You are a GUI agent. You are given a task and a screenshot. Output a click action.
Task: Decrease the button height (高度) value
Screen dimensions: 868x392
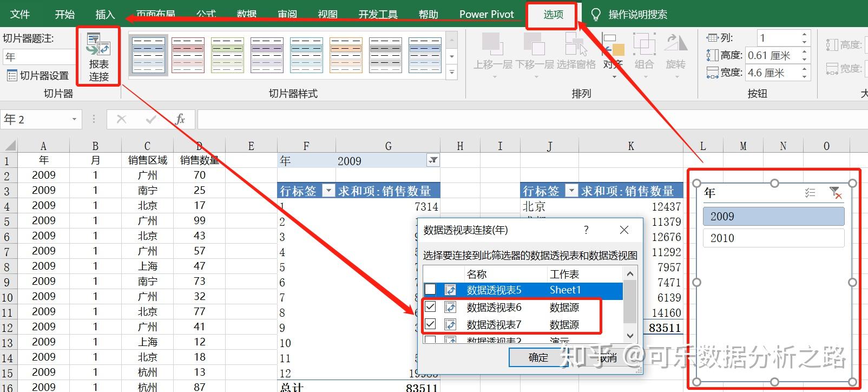(805, 58)
